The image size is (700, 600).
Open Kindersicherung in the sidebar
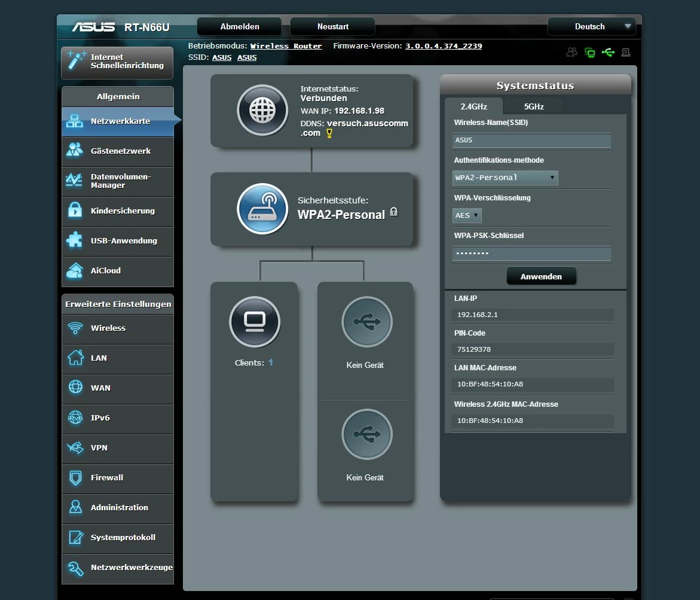(x=118, y=211)
